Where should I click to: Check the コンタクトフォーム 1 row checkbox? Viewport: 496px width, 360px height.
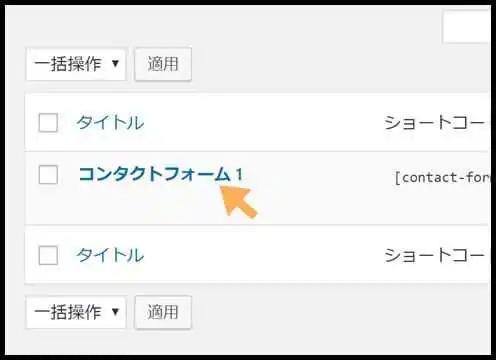coord(48,174)
